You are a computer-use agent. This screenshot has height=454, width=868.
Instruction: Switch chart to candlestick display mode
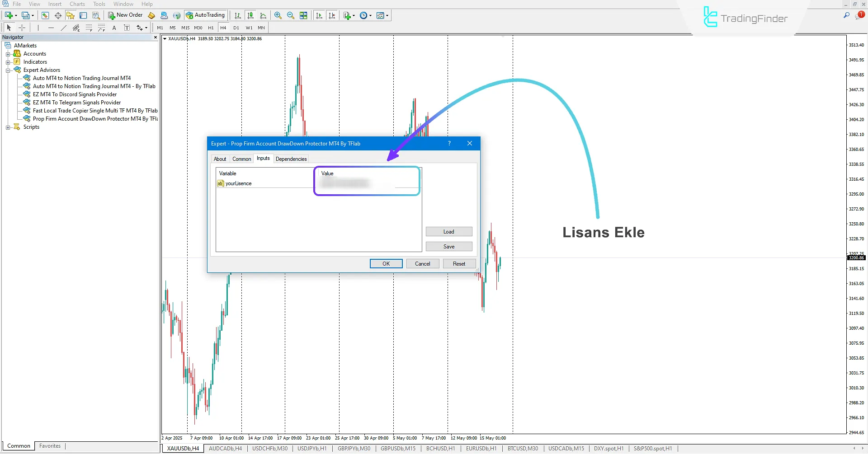point(250,15)
